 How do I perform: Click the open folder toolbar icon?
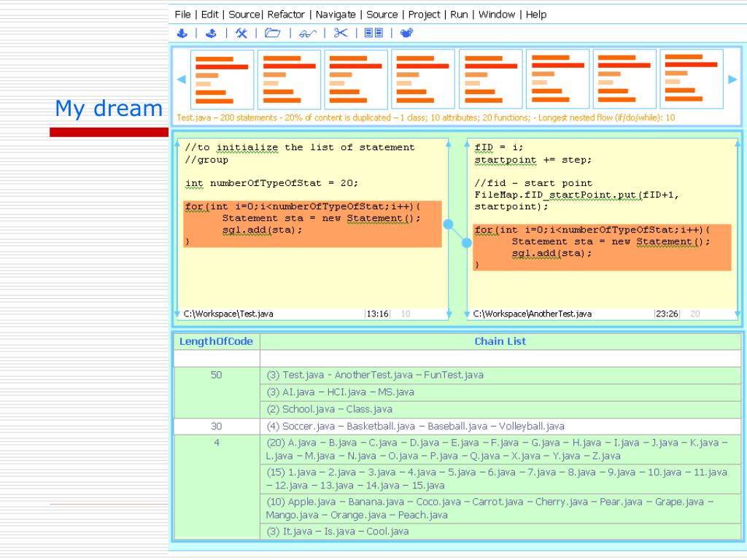(273, 33)
